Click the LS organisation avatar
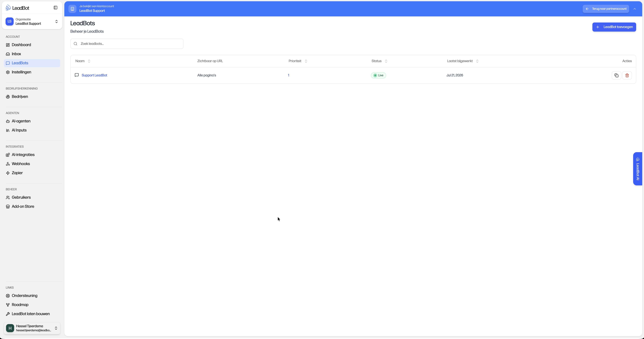 [9, 21]
